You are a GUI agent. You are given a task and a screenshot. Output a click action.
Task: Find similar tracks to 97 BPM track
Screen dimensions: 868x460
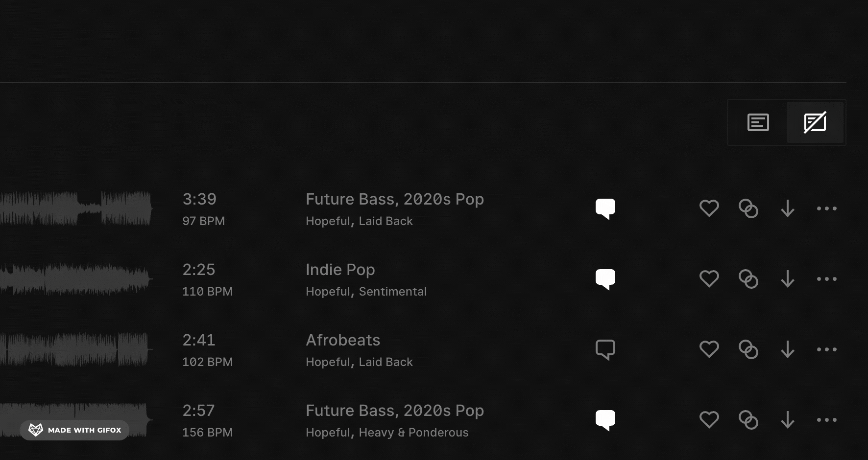[x=748, y=208]
